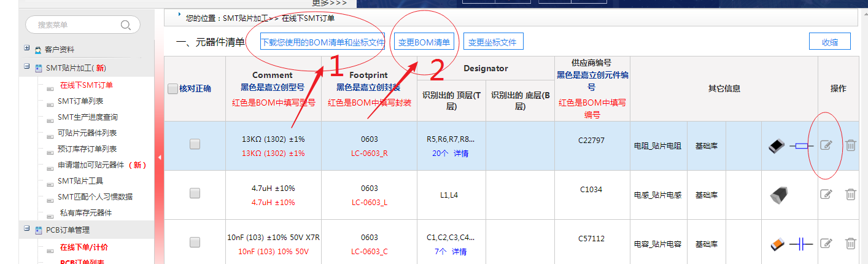Click 详情 link for R5,R6,R7 designators

pos(460,153)
